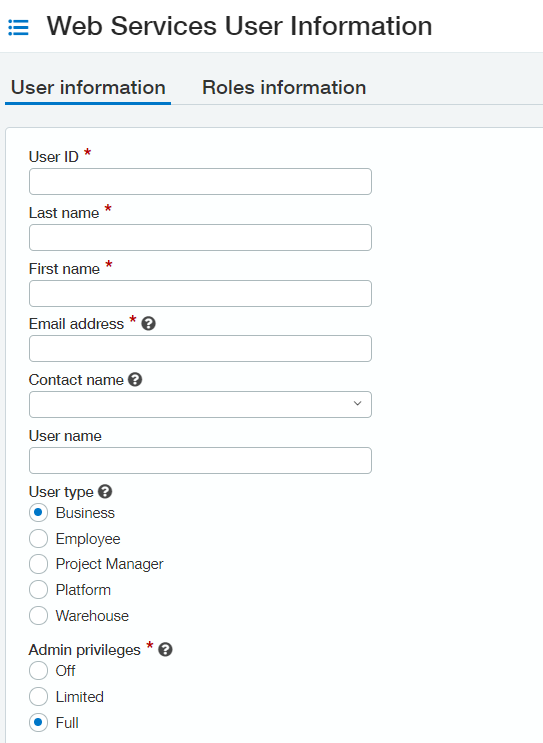Select the Employee user type
Viewport: 543px width, 743px height.
click(38, 539)
